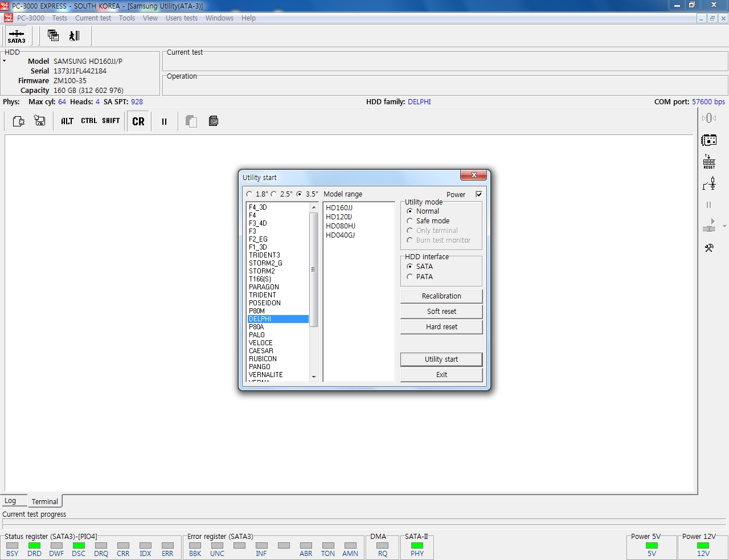Click the settings document icon in terminal toolbar
The image size is (729, 560).
pyautogui.click(x=18, y=121)
